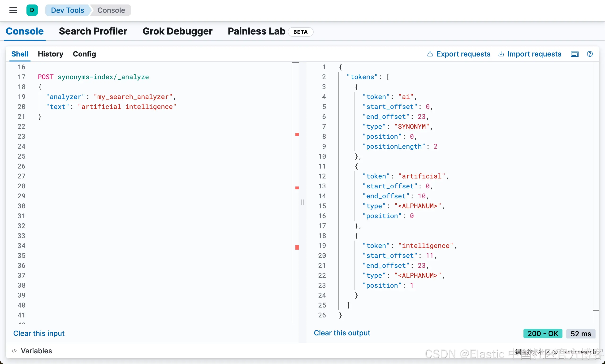Open the Config tab
605x364 pixels.
point(84,54)
